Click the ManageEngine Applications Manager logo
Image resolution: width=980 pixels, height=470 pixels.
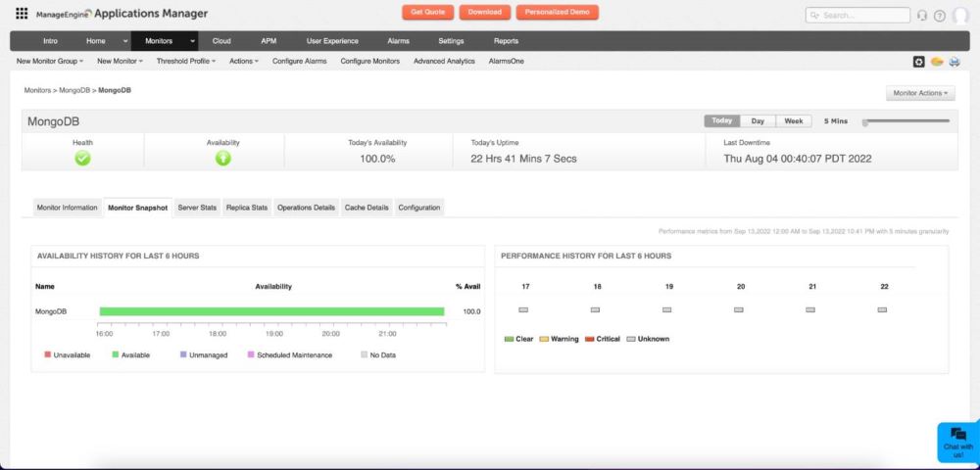pyautogui.click(x=122, y=14)
